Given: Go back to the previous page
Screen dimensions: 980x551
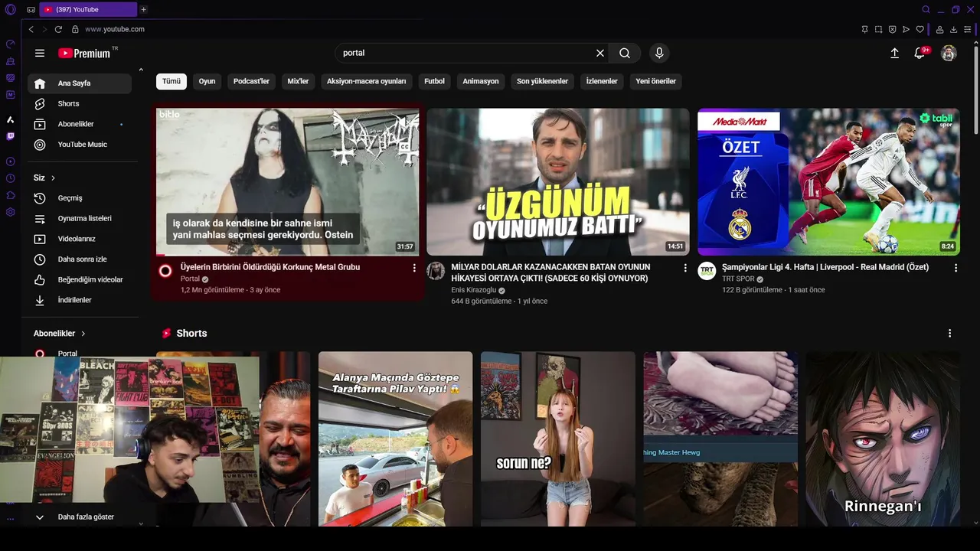Looking at the screenshot, I should point(31,29).
